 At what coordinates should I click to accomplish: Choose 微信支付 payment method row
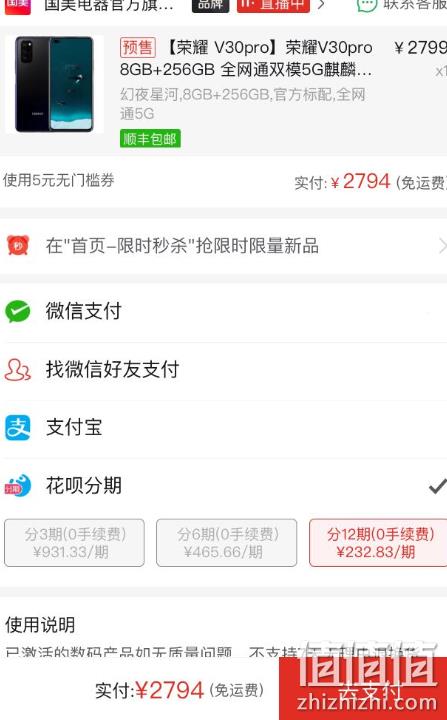tap(223, 311)
